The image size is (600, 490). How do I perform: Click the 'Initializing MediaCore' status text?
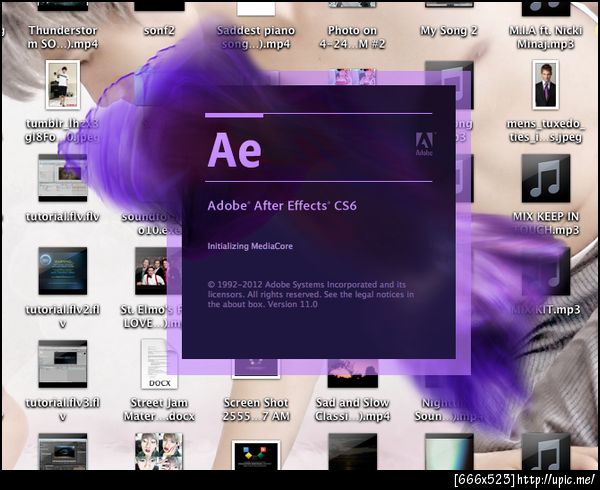250,246
